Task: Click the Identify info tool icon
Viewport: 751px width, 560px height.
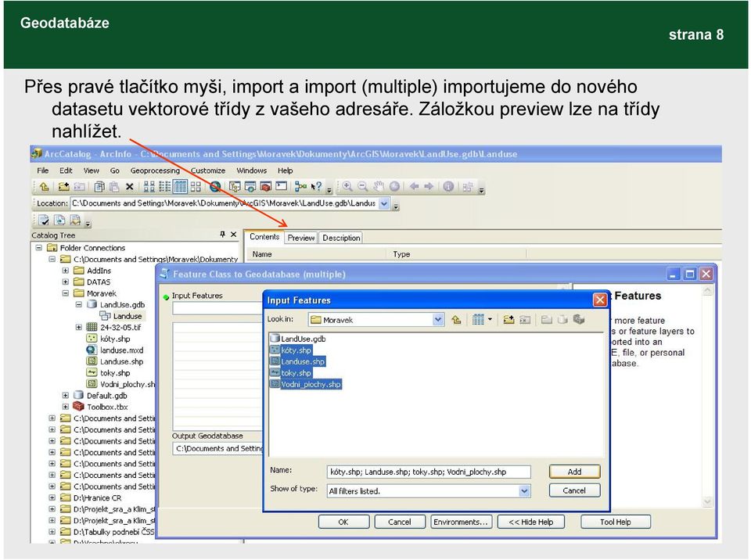Action: 448,187
